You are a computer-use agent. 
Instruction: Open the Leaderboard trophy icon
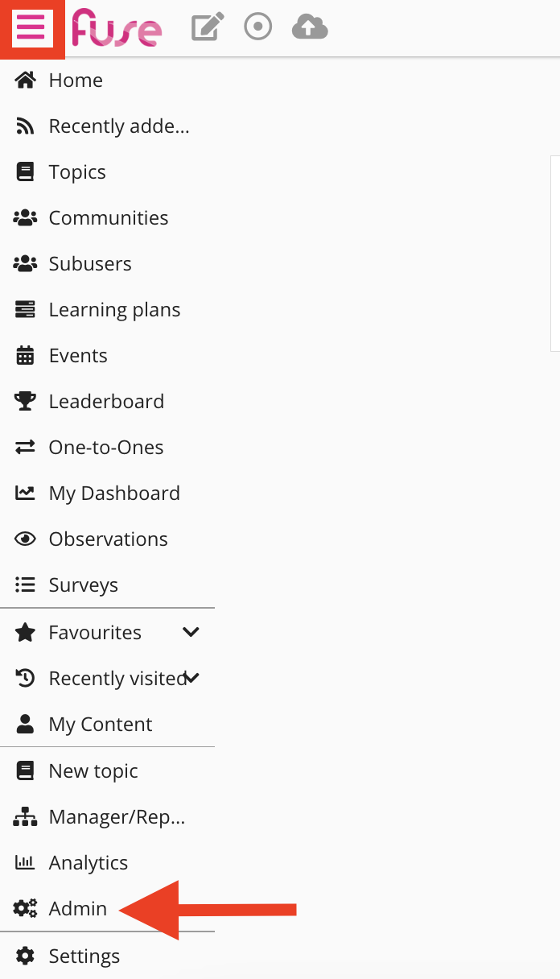click(x=25, y=400)
